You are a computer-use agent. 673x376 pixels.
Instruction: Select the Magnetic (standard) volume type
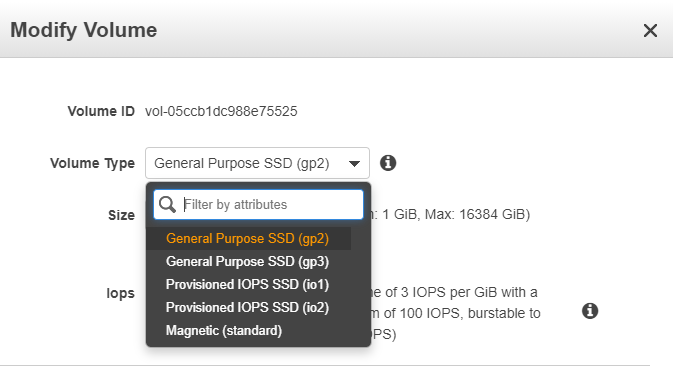224,331
